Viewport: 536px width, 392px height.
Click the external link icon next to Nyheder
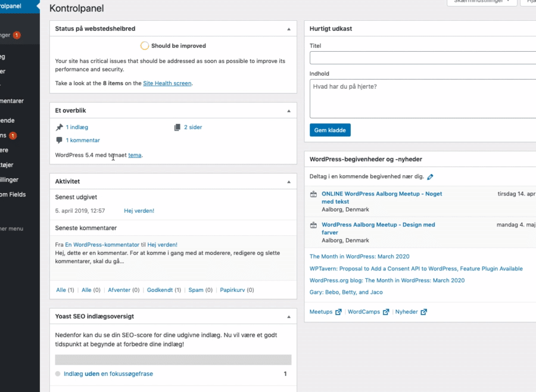(423, 312)
